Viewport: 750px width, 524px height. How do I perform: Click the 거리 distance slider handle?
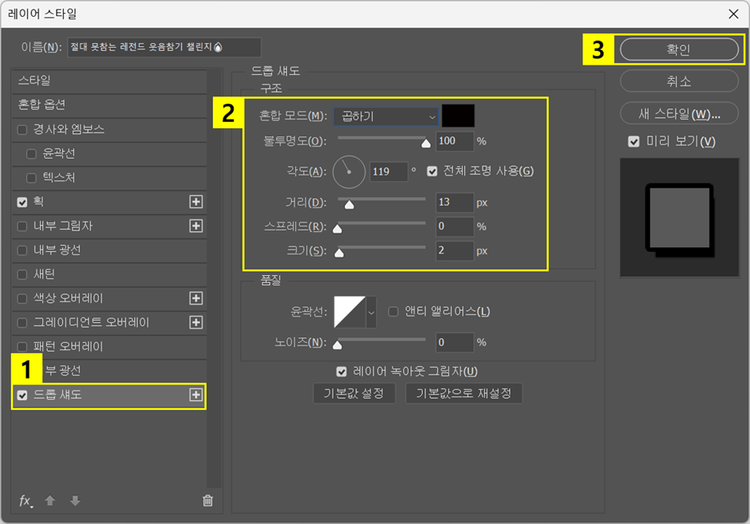pyautogui.click(x=349, y=205)
